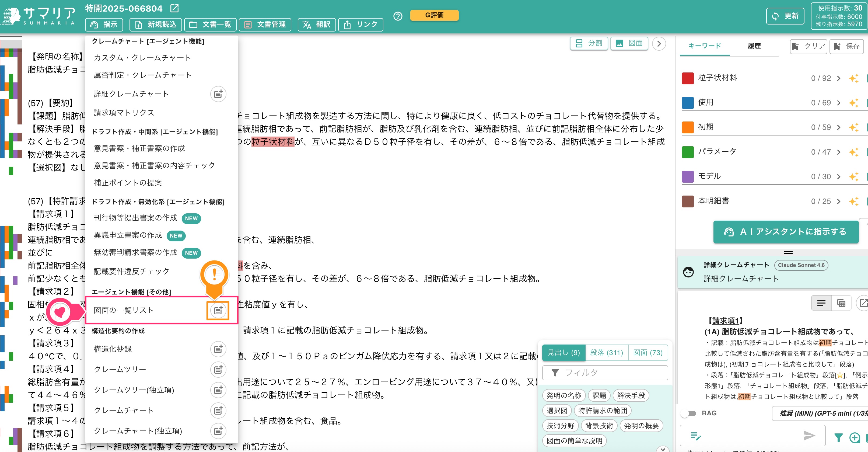The width and height of the screenshot is (868, 452).
Task: Expand the 粒子状材料 keyword chevron
Action: click(x=839, y=78)
